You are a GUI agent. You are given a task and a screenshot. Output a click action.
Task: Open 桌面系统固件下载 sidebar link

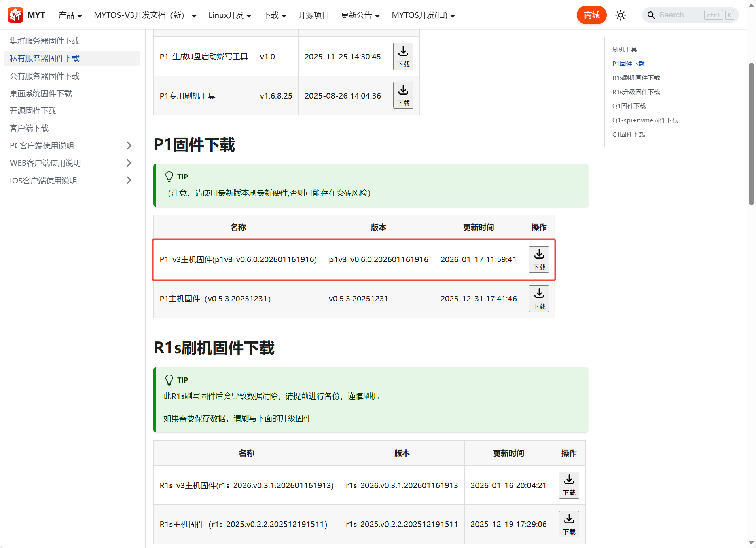pos(41,93)
